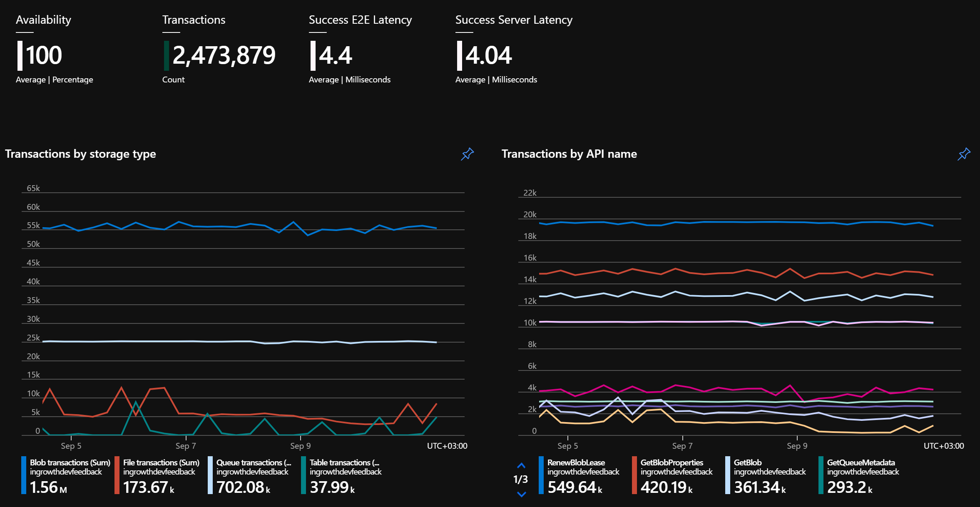Click UTC+03:00 label under API name chart
Screen dimensions: 980x507
(x=944, y=446)
